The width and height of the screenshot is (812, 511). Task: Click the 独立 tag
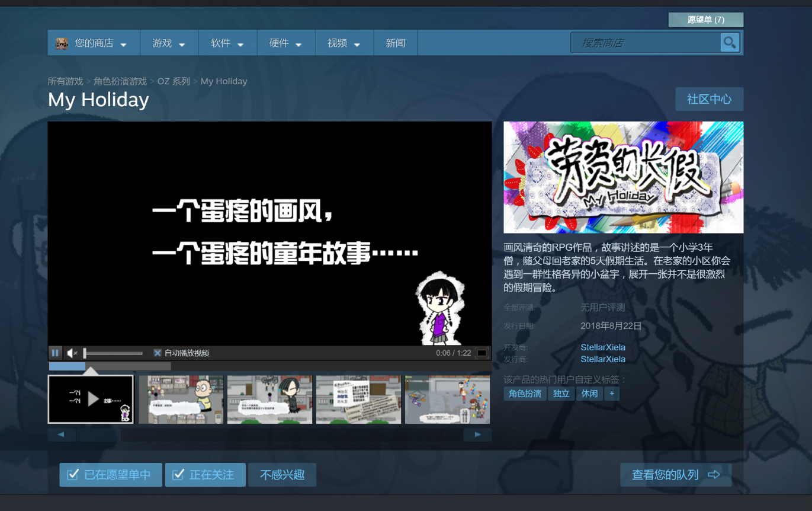click(x=561, y=394)
